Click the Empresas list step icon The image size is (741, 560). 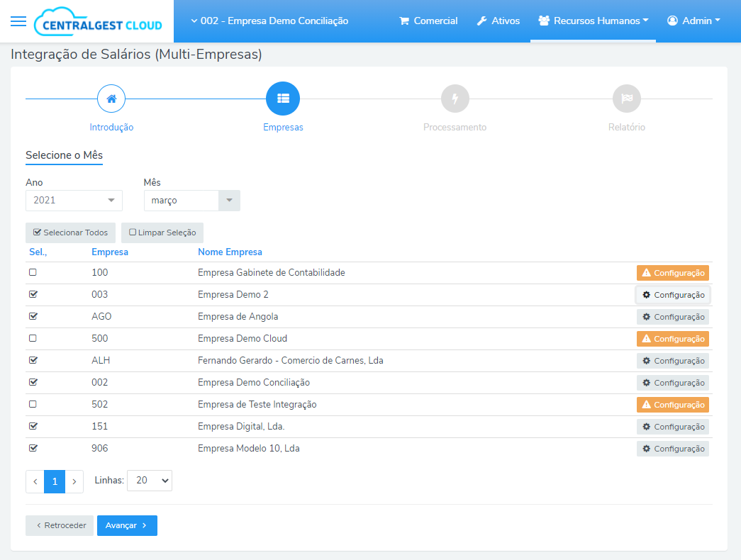(x=283, y=99)
